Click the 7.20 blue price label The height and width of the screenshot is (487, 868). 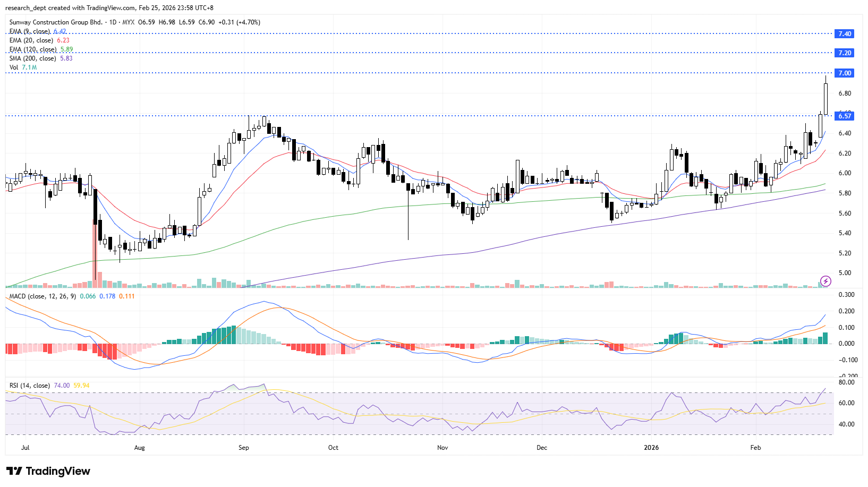point(844,53)
